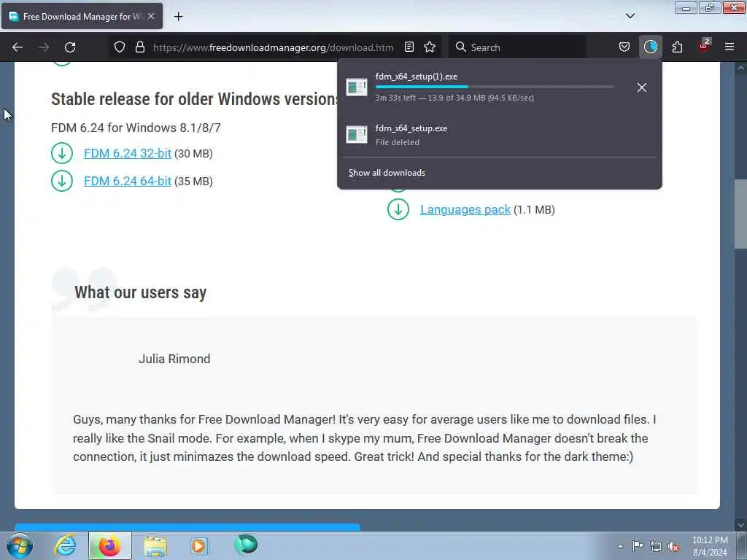Open the Firefox application hamburger menu
Screen dimensions: 747x560
tap(729, 47)
